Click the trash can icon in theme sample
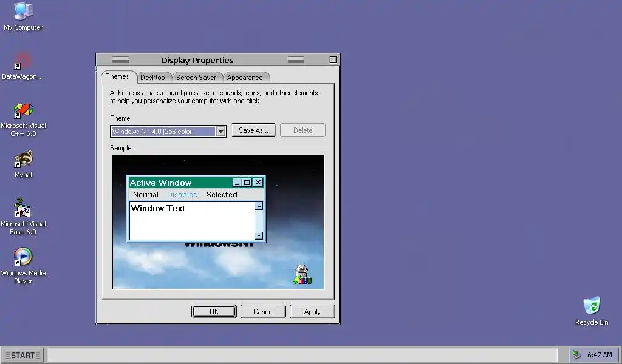The height and width of the screenshot is (364, 622). click(x=302, y=274)
